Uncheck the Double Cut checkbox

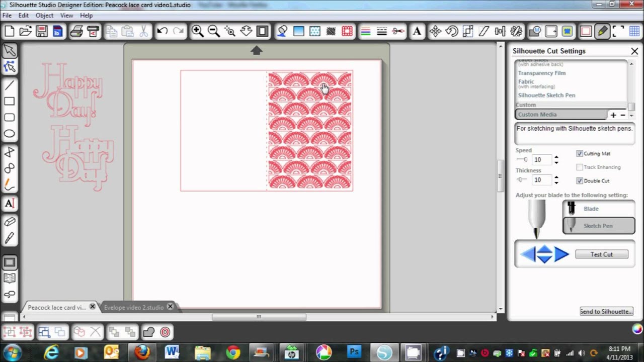pyautogui.click(x=580, y=180)
